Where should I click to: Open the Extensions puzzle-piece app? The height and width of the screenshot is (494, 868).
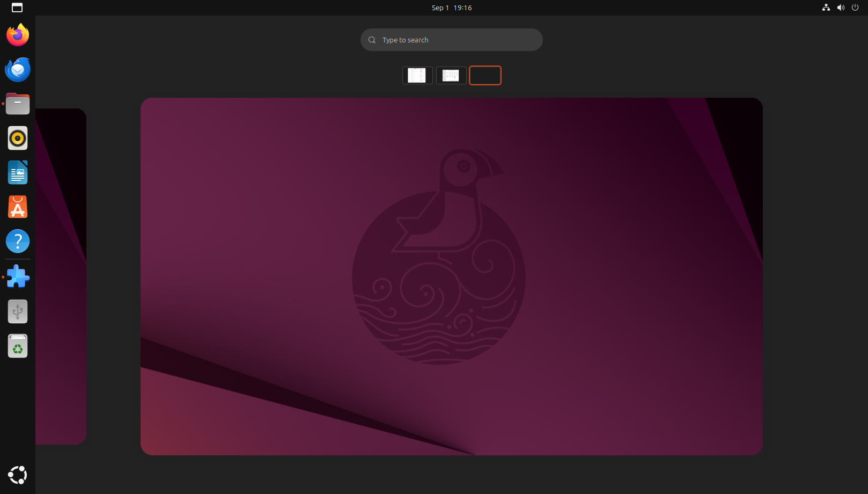tap(18, 277)
